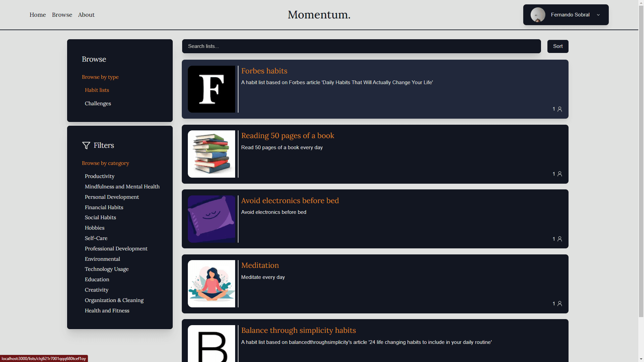644x362 pixels.
Task: Click the Avoid electronics before bed pillow icon
Action: (211, 218)
